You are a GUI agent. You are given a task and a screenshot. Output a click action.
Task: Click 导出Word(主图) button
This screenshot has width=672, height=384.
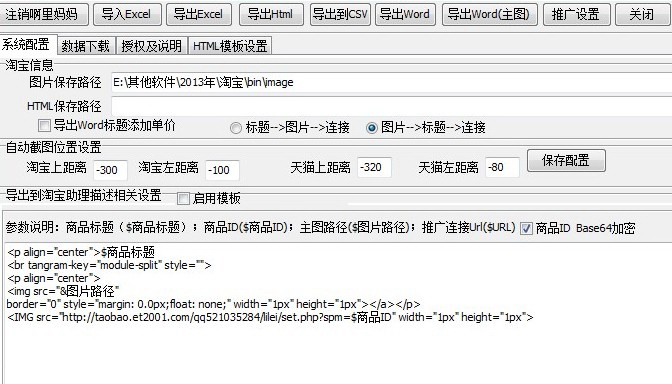pos(489,15)
